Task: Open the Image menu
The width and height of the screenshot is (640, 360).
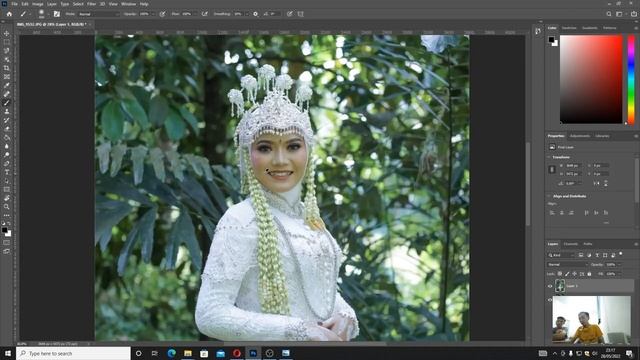Action: (x=37, y=4)
